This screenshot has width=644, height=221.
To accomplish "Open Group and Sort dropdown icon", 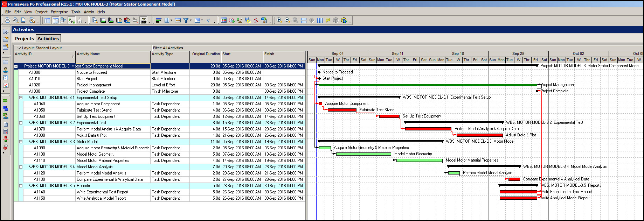I will 199,20.
